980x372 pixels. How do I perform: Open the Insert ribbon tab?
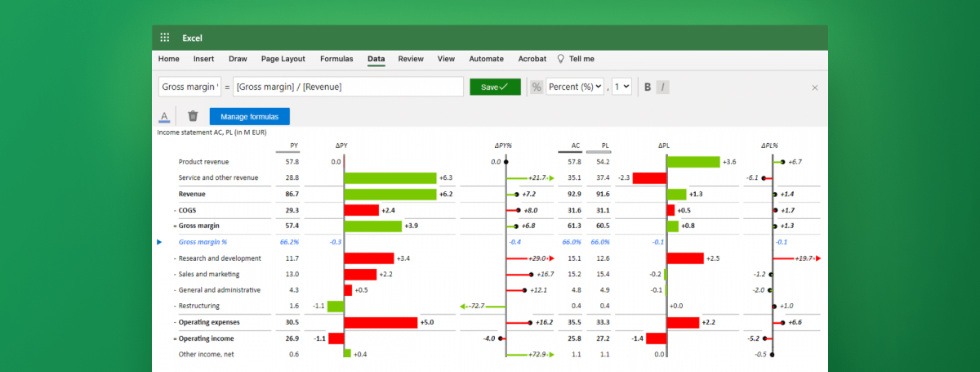(x=204, y=59)
